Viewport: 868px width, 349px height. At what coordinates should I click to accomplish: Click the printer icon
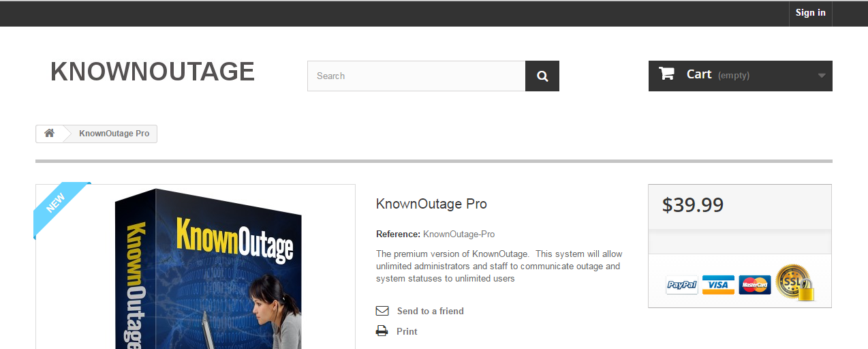382,331
